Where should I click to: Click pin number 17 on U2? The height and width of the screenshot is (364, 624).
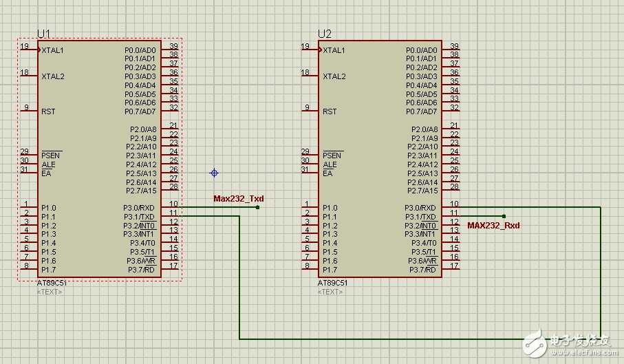click(455, 266)
